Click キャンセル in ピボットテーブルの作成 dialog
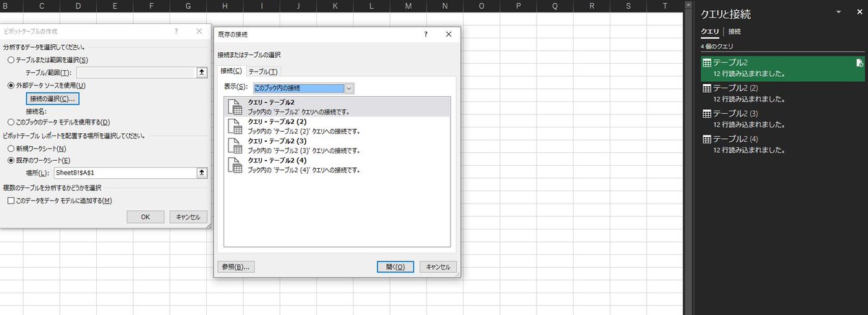Screen dimensions: 868x315 pos(189,217)
